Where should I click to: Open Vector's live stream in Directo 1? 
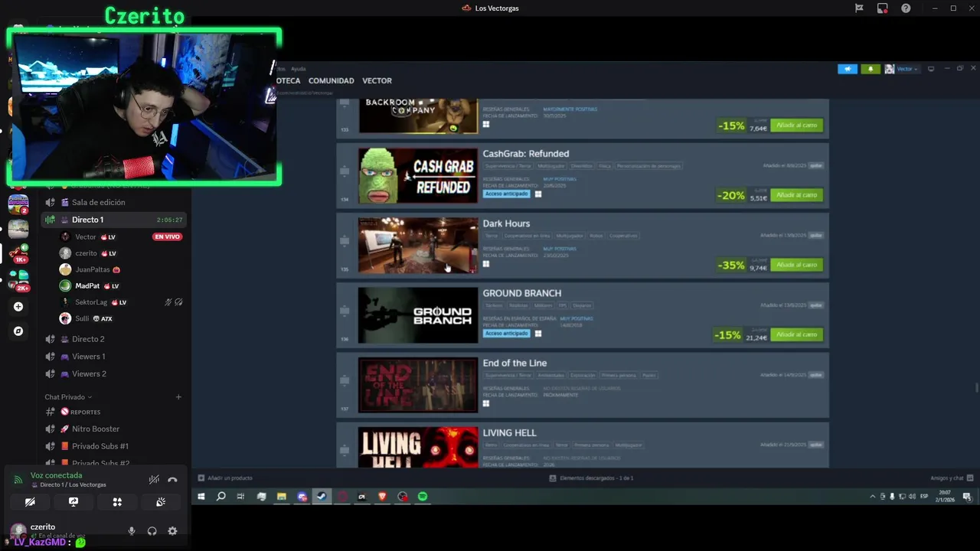coord(167,237)
